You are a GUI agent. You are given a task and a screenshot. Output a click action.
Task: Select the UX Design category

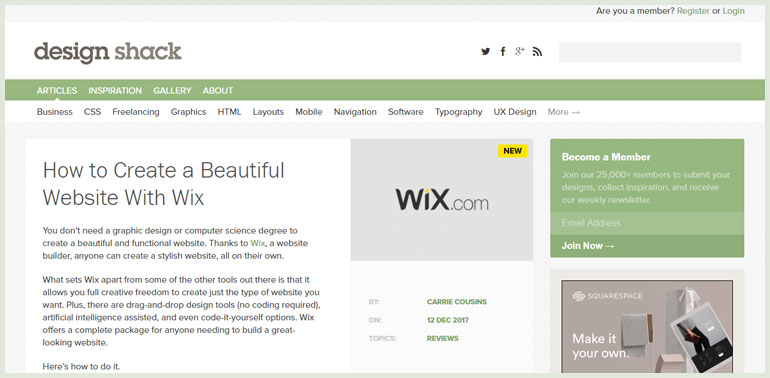coord(515,112)
